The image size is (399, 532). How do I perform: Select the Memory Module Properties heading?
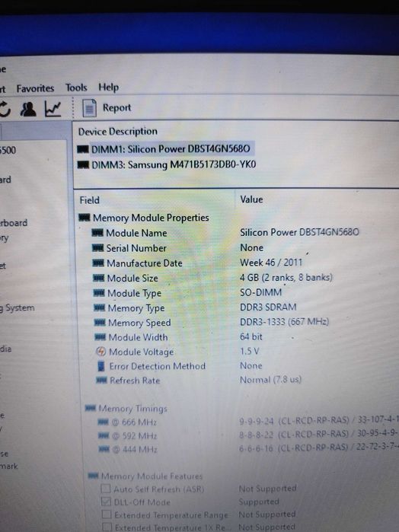tap(151, 218)
